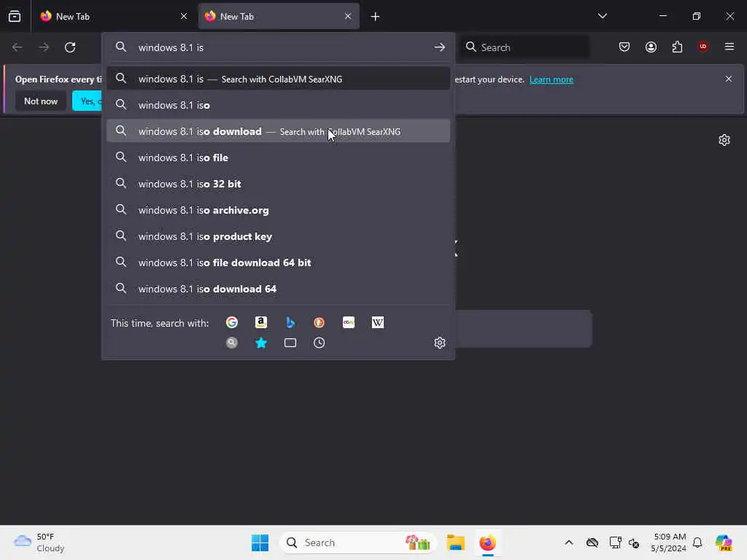The image size is (747, 560).
Task: Personalize new tab with gear icon
Action: (x=724, y=140)
